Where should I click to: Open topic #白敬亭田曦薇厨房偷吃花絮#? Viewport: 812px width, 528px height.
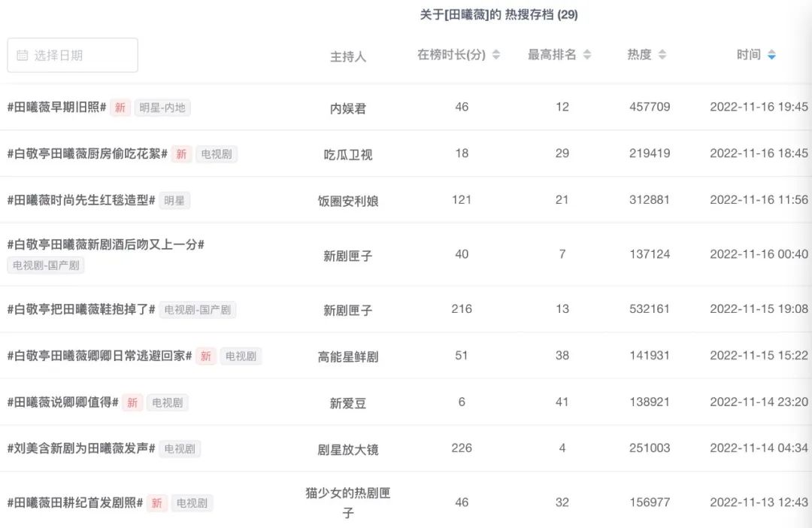pyautogui.click(x=87, y=154)
